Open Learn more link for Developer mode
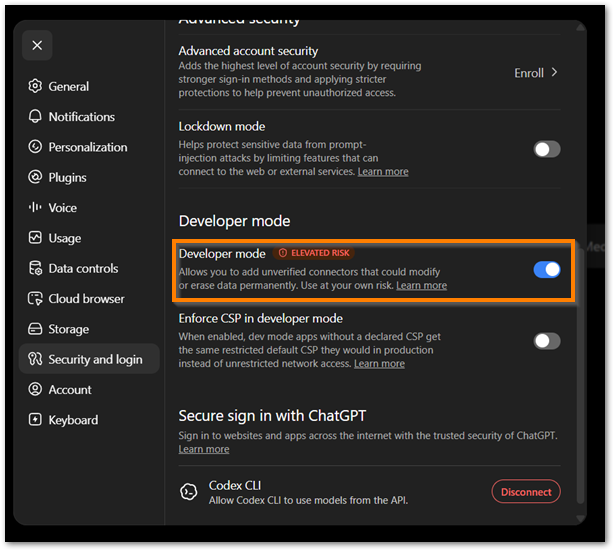Viewport: 614px width, 551px height. (421, 285)
